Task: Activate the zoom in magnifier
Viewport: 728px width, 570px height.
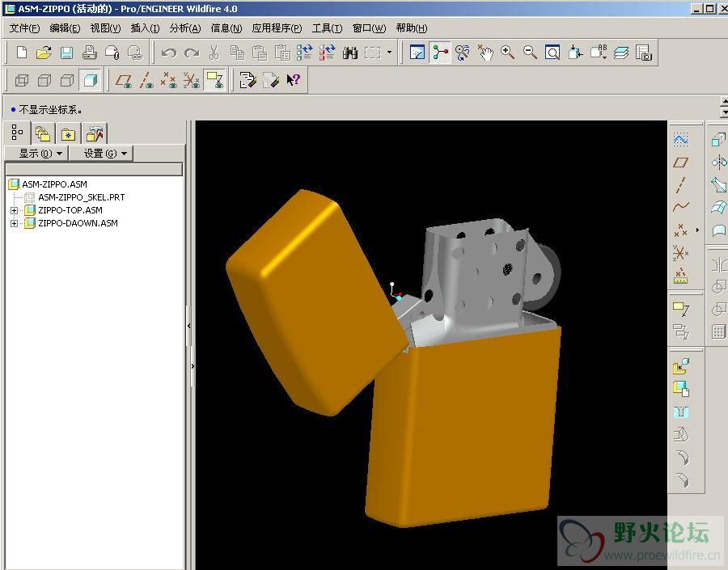Action: [x=507, y=53]
